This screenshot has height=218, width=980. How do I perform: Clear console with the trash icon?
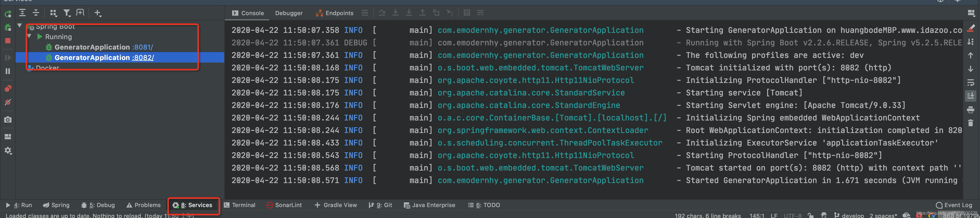point(971,123)
